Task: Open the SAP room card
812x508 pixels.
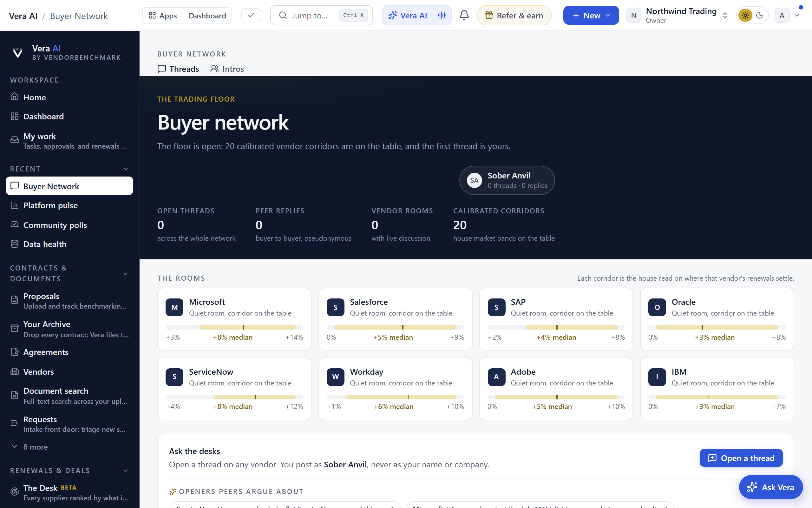Action: click(x=556, y=319)
